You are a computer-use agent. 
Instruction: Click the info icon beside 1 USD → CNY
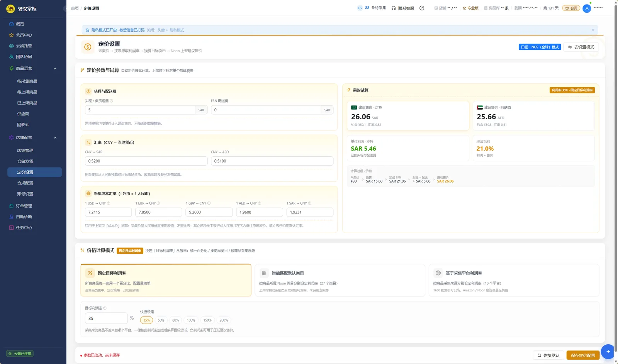tap(109, 203)
